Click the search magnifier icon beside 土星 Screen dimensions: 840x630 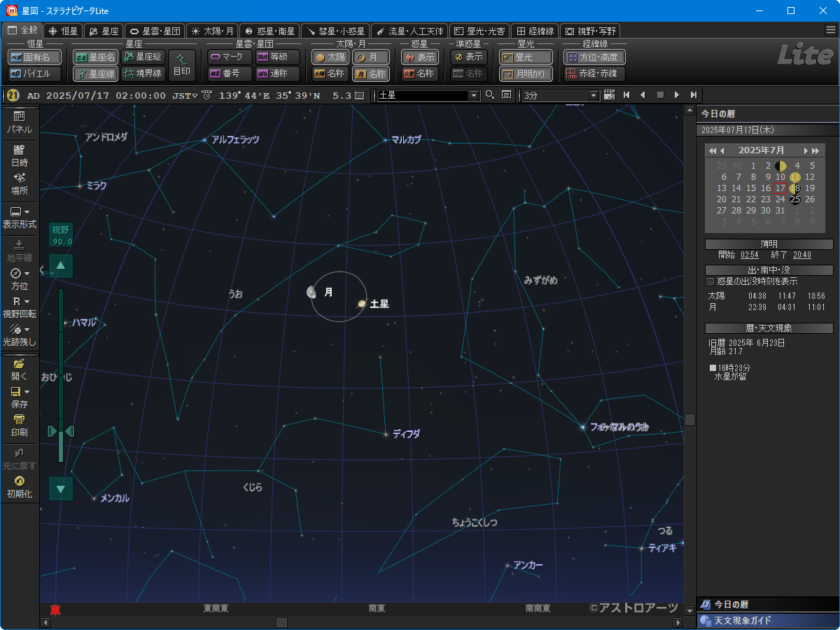click(x=490, y=95)
